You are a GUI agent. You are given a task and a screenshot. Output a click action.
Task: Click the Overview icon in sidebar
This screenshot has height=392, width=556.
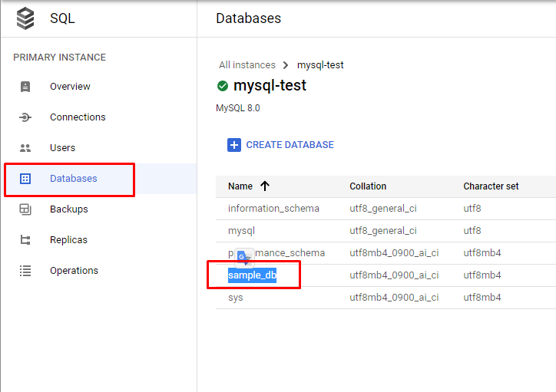coord(25,87)
